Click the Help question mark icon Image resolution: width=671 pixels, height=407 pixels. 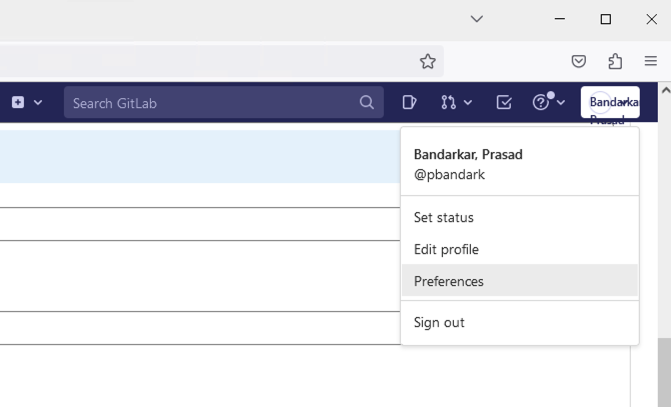[x=541, y=102]
